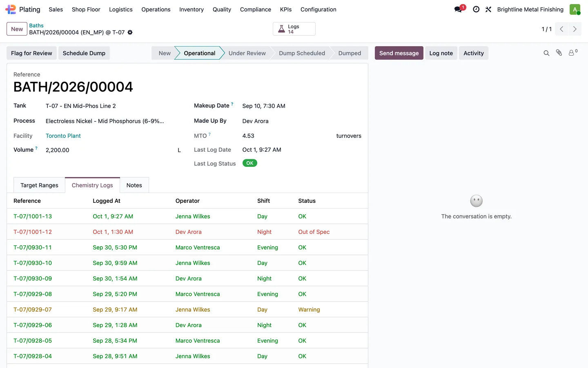Click the Schedule Dump button
This screenshot has width=588, height=368.
point(84,53)
